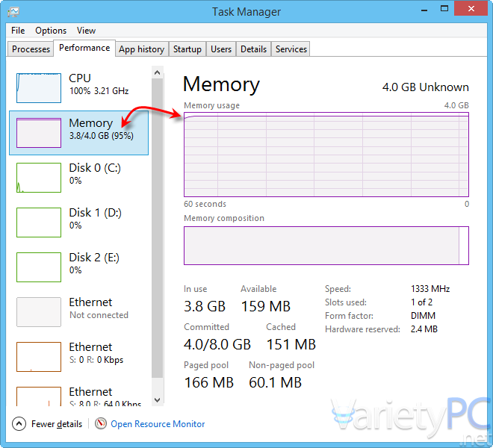
Task: Open the File menu
Action: click(x=18, y=31)
